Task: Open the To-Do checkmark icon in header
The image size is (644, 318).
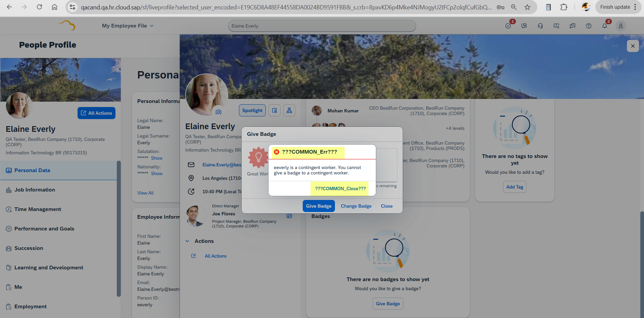Action: [508, 26]
